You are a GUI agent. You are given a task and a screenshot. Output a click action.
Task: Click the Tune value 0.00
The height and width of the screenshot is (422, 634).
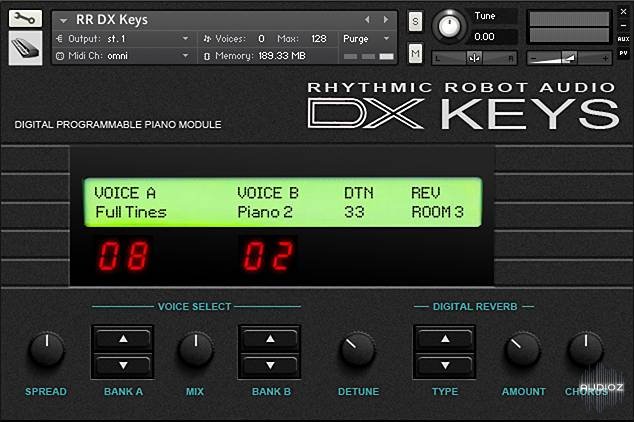[484, 37]
